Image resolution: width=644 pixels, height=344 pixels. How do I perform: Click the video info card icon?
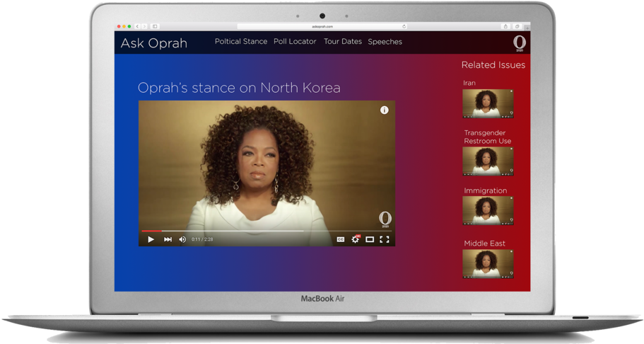385,110
